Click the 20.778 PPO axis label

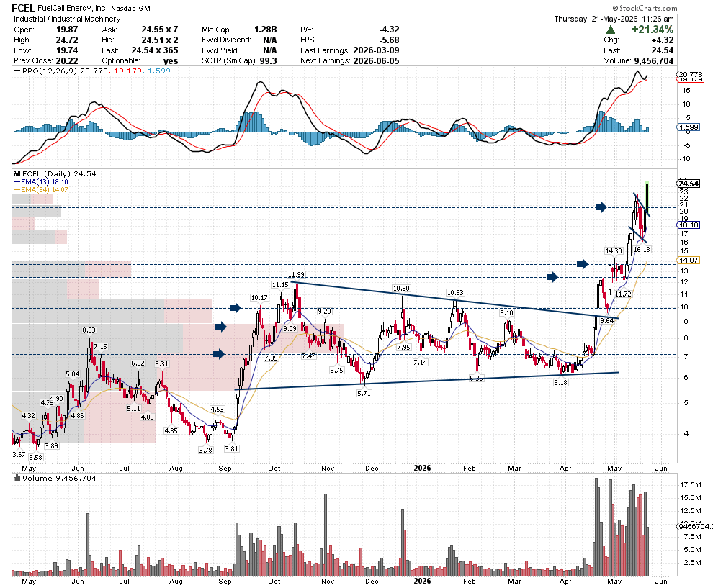click(690, 74)
